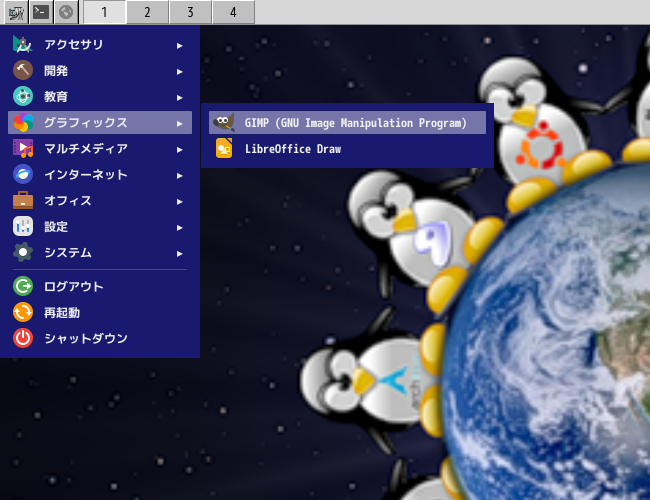Open the マルチメディア menu entry
The image size is (650, 500).
click(x=100, y=148)
